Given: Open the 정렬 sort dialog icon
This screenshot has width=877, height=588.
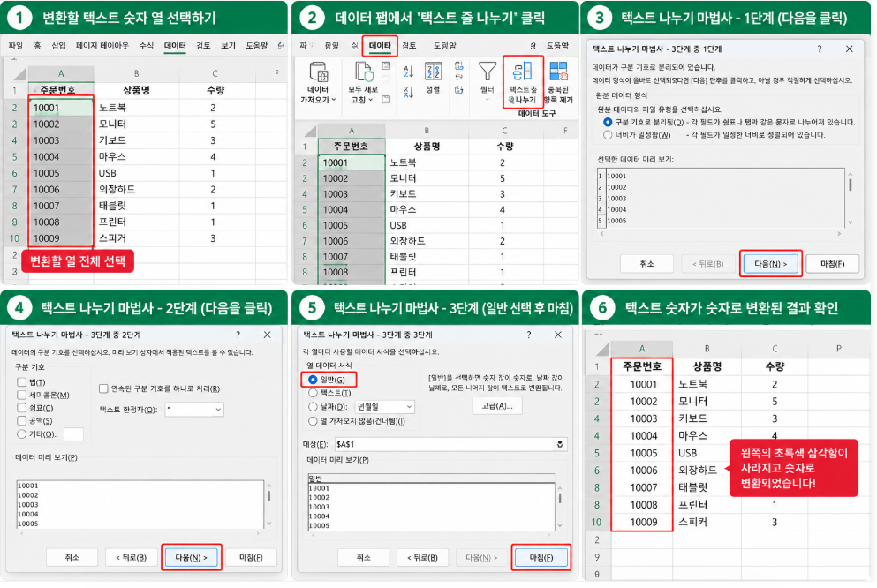Looking at the screenshot, I should coord(433,72).
